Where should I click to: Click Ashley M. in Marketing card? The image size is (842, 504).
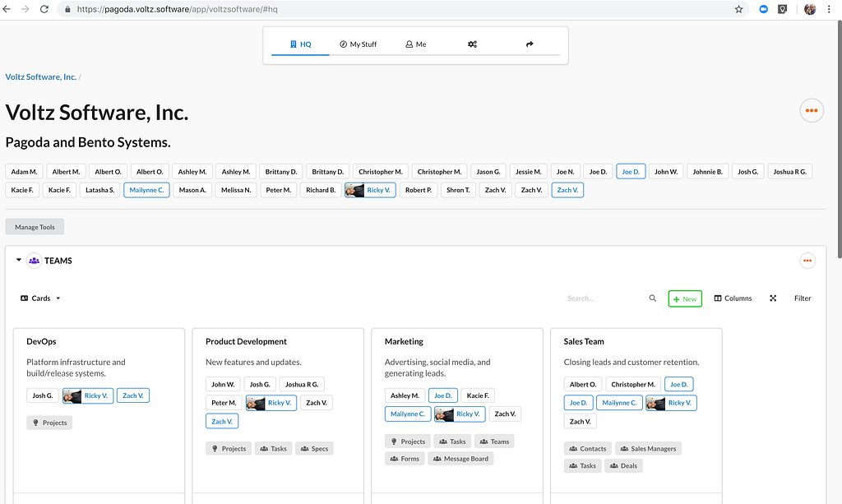pyautogui.click(x=405, y=395)
